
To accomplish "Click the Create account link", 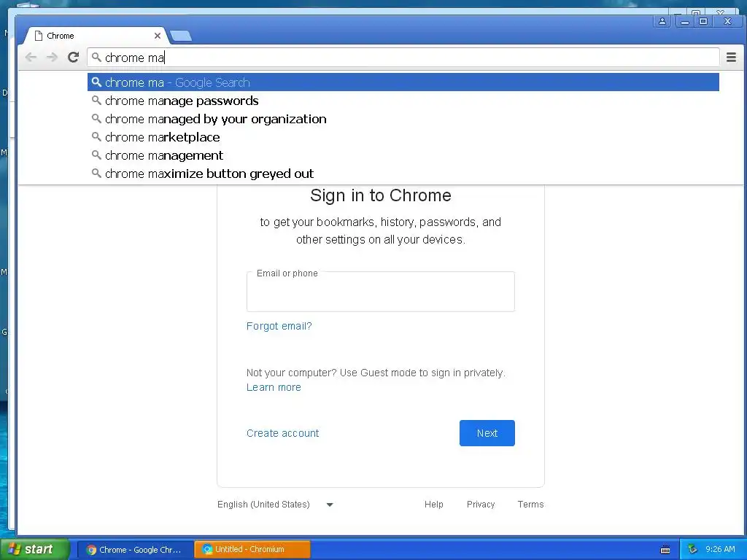I will (282, 433).
